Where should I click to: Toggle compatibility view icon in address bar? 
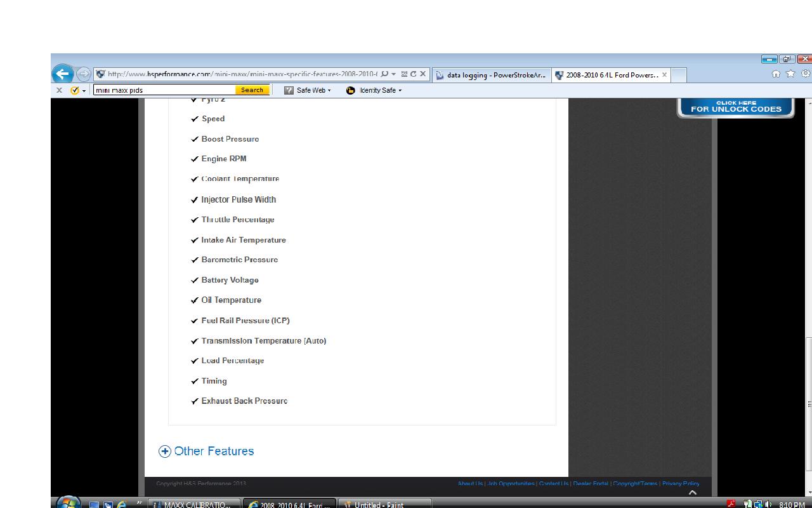(x=404, y=74)
